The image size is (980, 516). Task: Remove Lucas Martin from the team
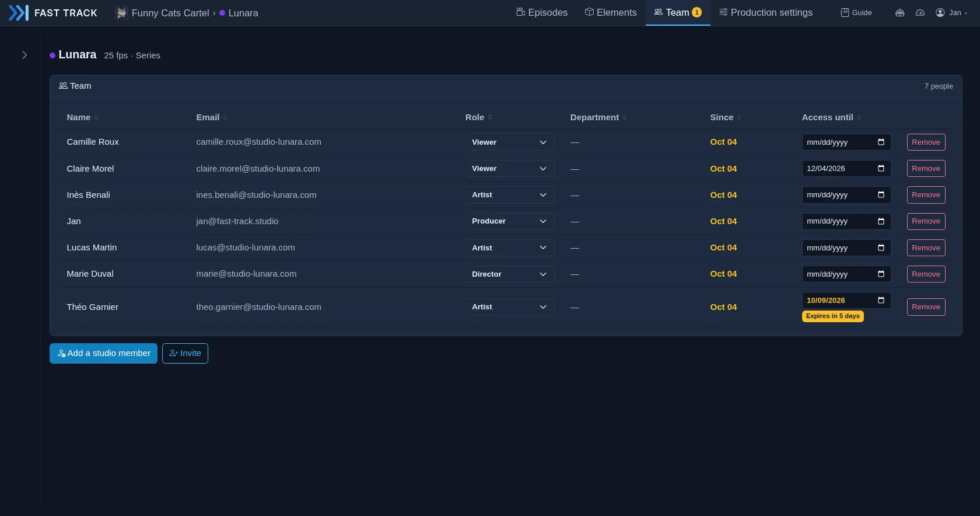click(926, 248)
